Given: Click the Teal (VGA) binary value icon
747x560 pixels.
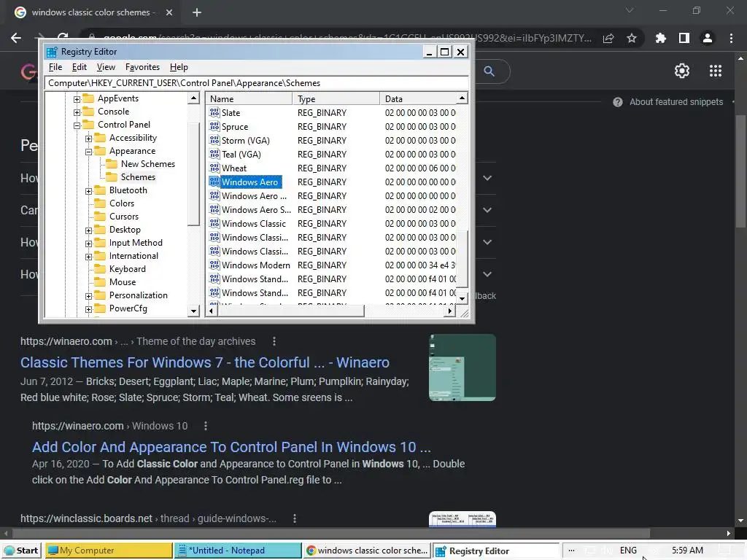Looking at the screenshot, I should (214, 154).
